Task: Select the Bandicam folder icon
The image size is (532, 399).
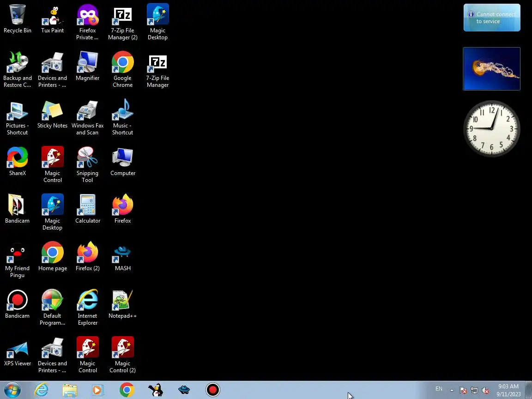Action: pyautogui.click(x=17, y=209)
